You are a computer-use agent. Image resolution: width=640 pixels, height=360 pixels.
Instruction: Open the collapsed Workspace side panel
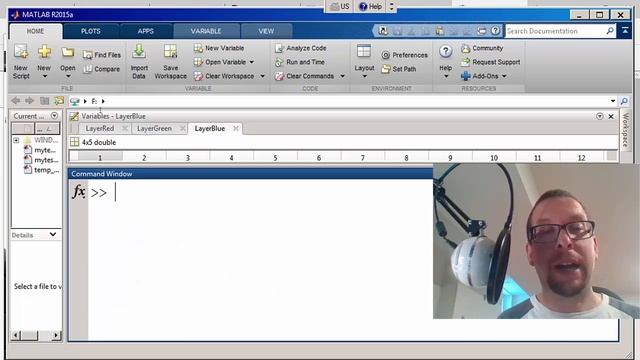625,130
